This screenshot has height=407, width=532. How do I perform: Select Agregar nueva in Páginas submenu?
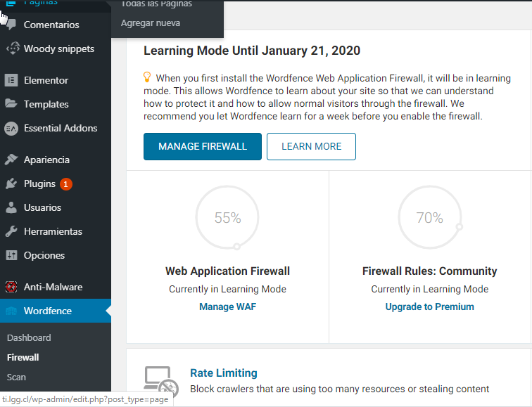[x=151, y=23]
